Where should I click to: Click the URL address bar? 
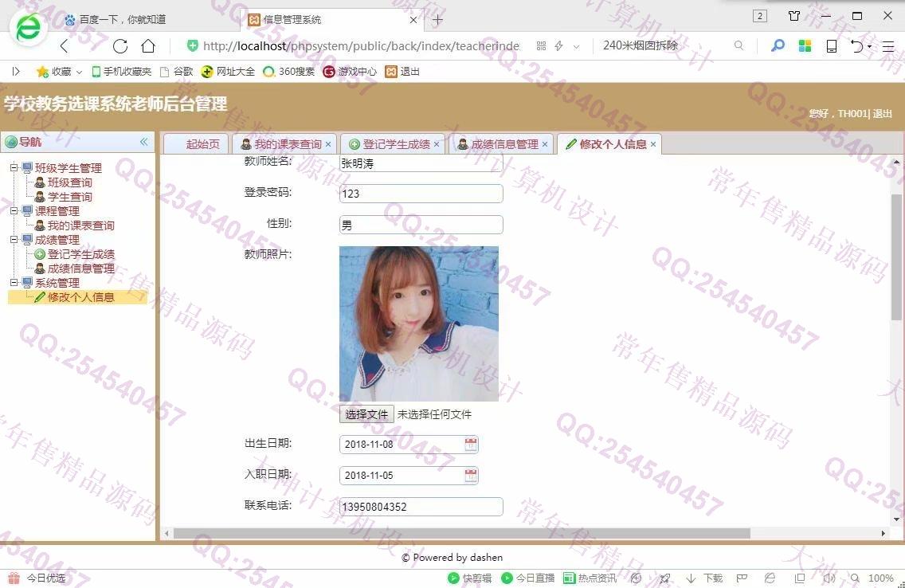[x=361, y=45]
